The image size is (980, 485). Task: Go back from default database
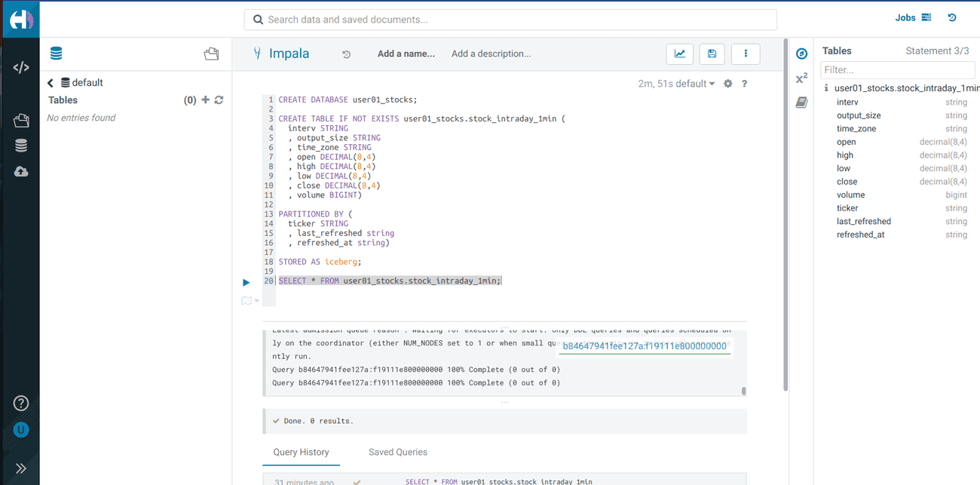pos(51,83)
